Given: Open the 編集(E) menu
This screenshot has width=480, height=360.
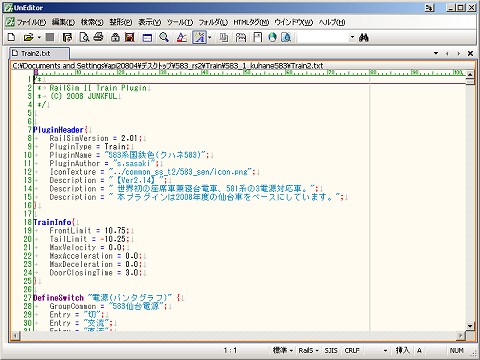Looking at the screenshot, I should (63, 22).
